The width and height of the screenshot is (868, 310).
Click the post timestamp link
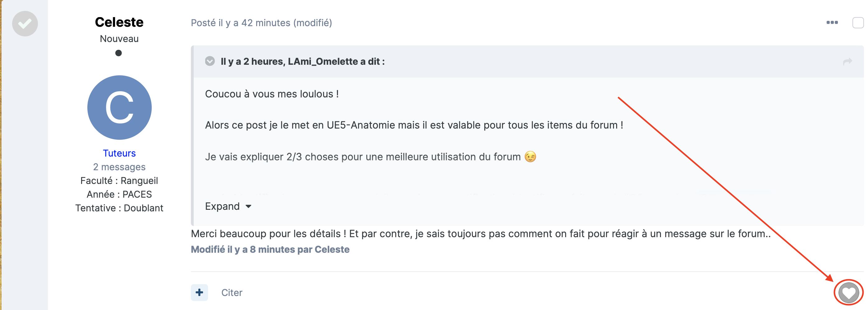(x=240, y=23)
